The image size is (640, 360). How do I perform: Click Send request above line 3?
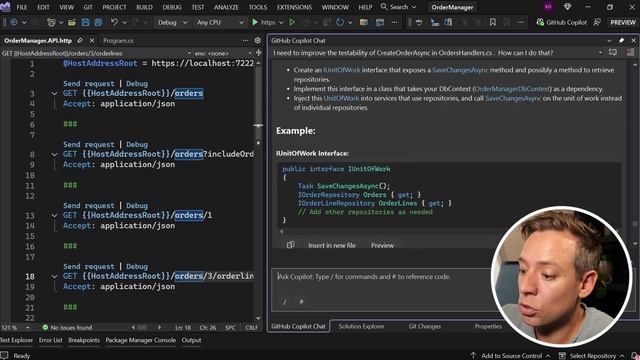pyautogui.click(x=89, y=84)
